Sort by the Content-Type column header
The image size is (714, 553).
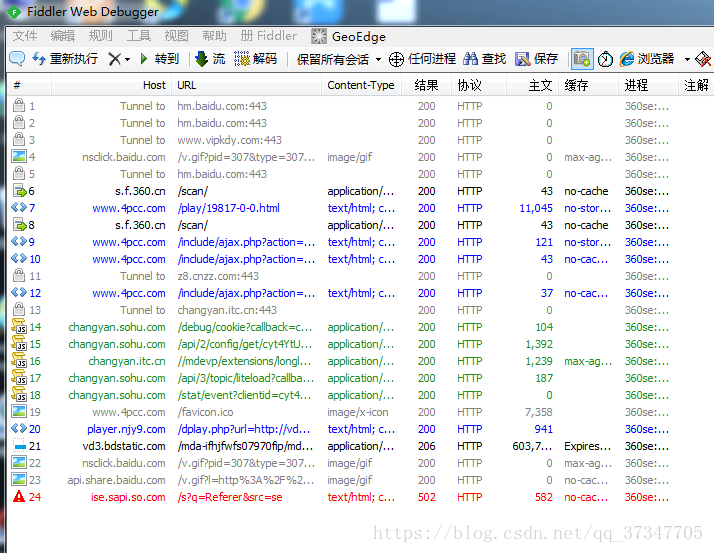pyautogui.click(x=362, y=85)
